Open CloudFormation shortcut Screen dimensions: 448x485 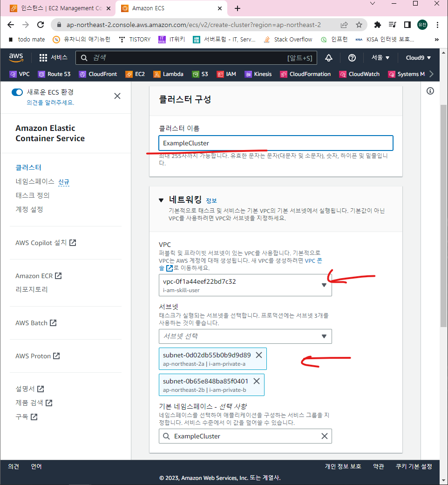click(x=305, y=74)
